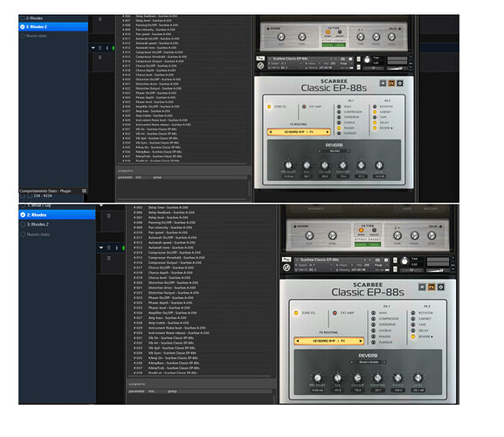Collapse the track disclosure triangle in upper screenshot

(x=93, y=48)
